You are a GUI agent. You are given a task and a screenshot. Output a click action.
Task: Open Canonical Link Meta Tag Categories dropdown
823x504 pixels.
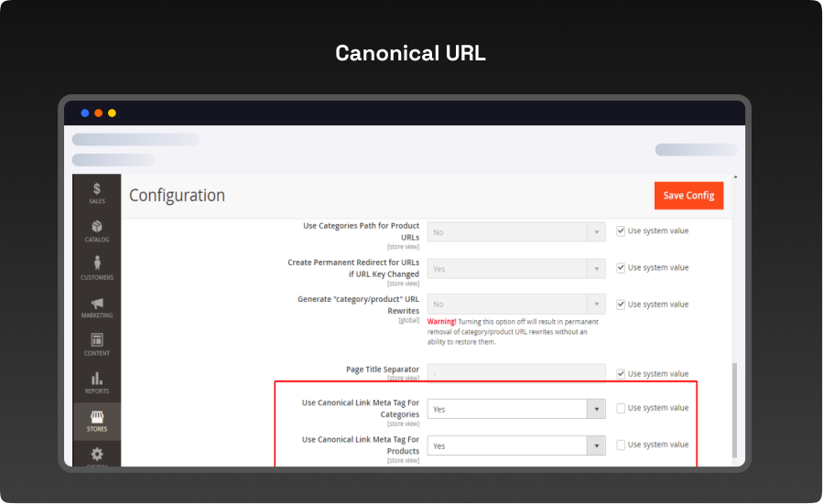(x=515, y=409)
